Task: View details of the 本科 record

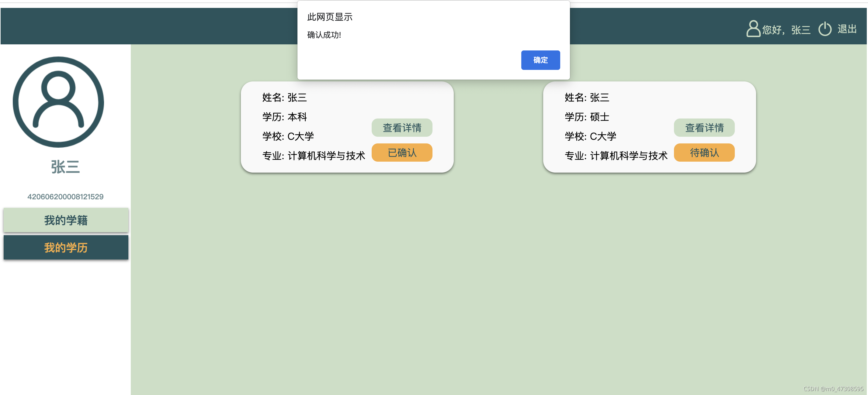Action: click(402, 128)
